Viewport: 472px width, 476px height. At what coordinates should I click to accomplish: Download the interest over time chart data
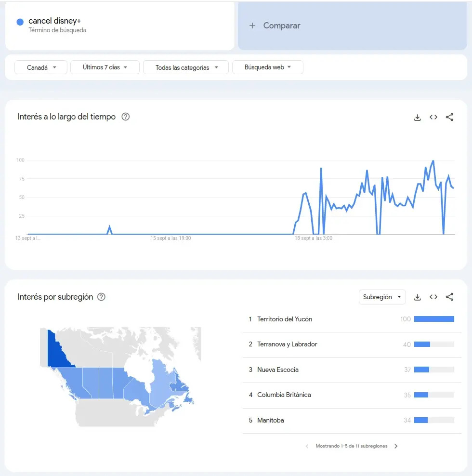coord(418,117)
